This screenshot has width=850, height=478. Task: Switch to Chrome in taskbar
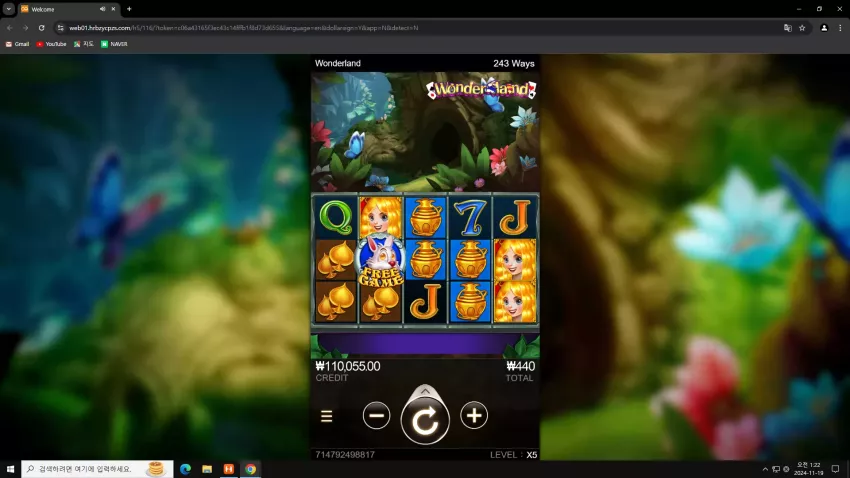tap(250, 469)
